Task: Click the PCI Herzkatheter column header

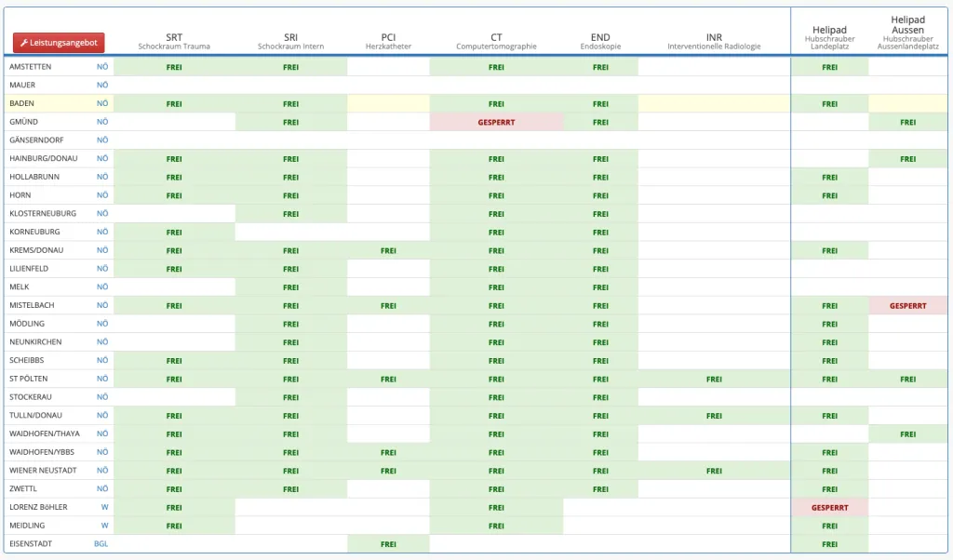Action: click(x=388, y=41)
